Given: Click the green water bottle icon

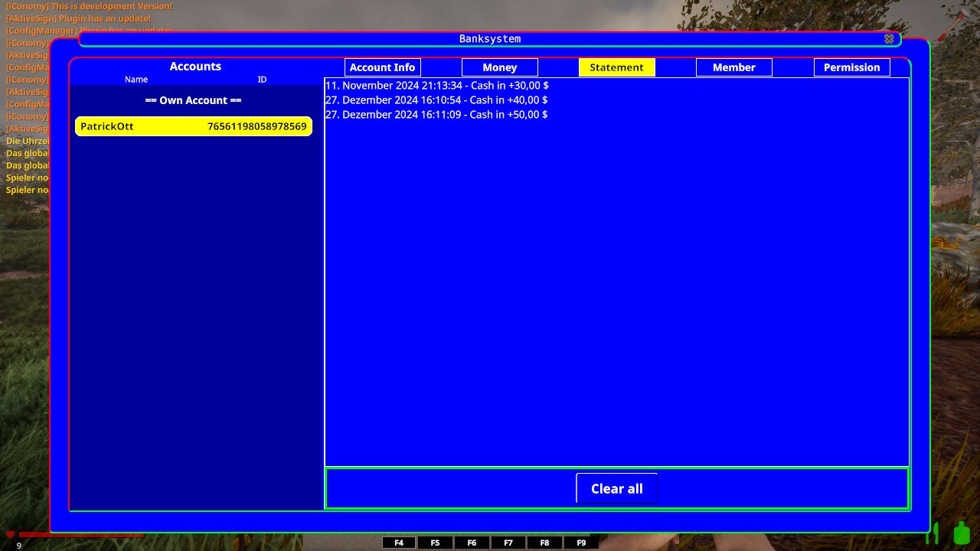Looking at the screenshot, I should point(961,533).
